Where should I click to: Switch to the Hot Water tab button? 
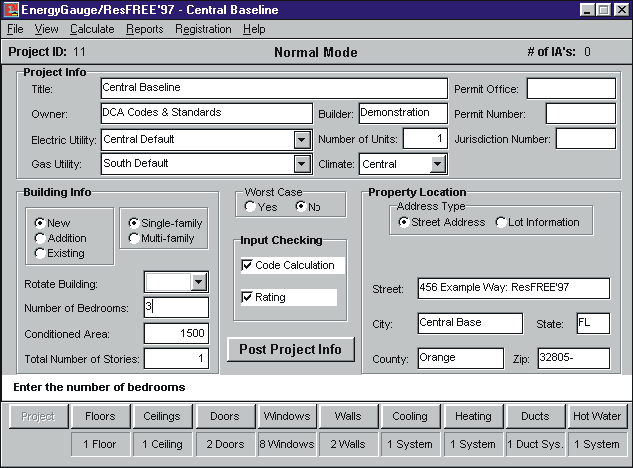(x=597, y=416)
